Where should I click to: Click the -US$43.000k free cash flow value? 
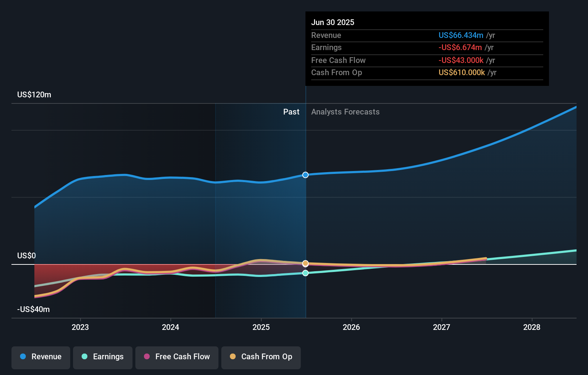[x=461, y=60]
